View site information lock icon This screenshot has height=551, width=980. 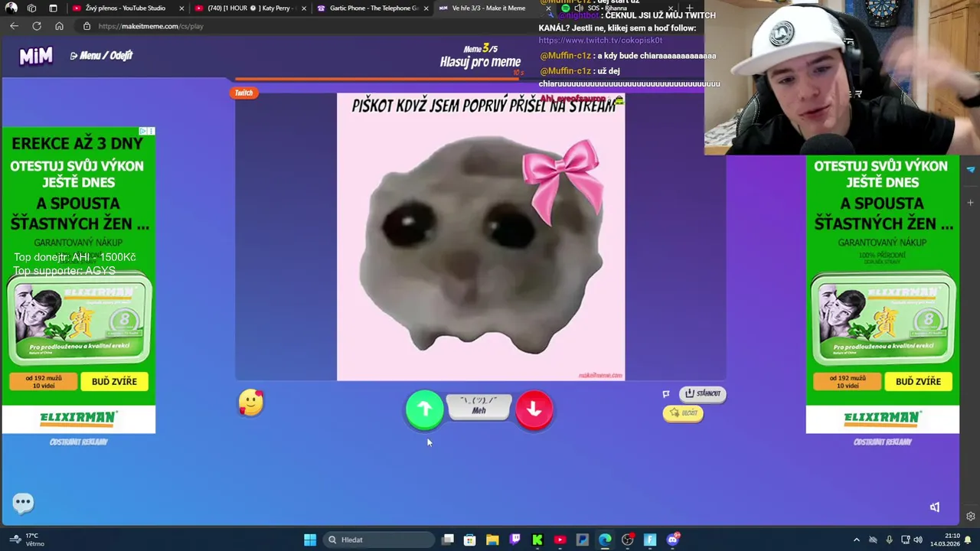click(x=87, y=26)
